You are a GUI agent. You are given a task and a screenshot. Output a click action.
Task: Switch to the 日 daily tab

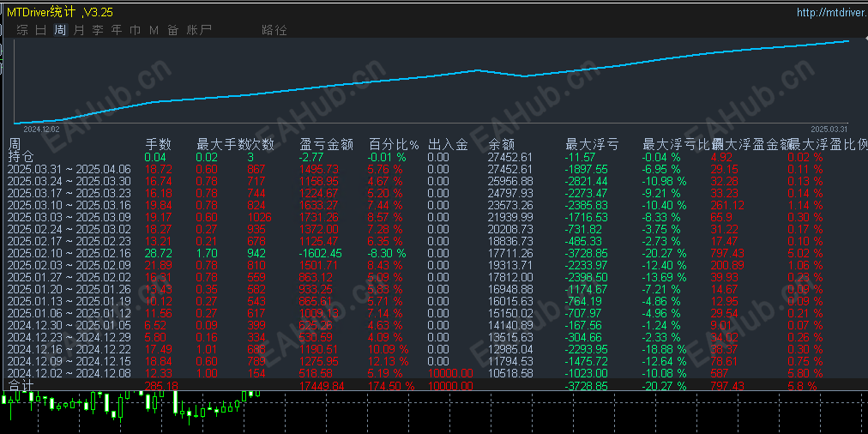pos(41,30)
